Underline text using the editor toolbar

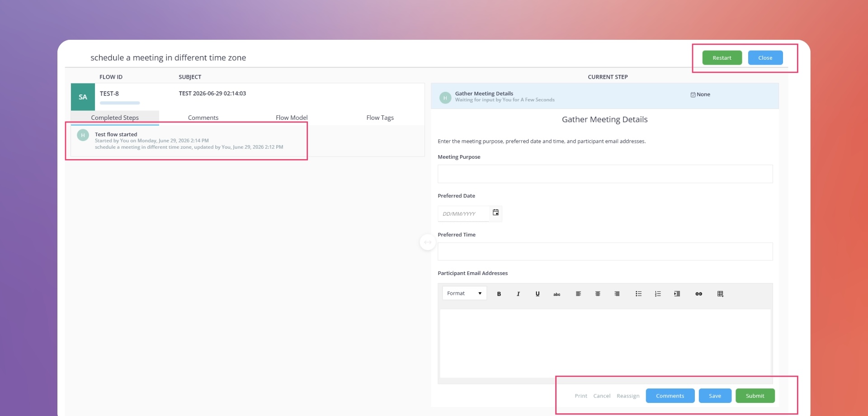[x=538, y=294]
